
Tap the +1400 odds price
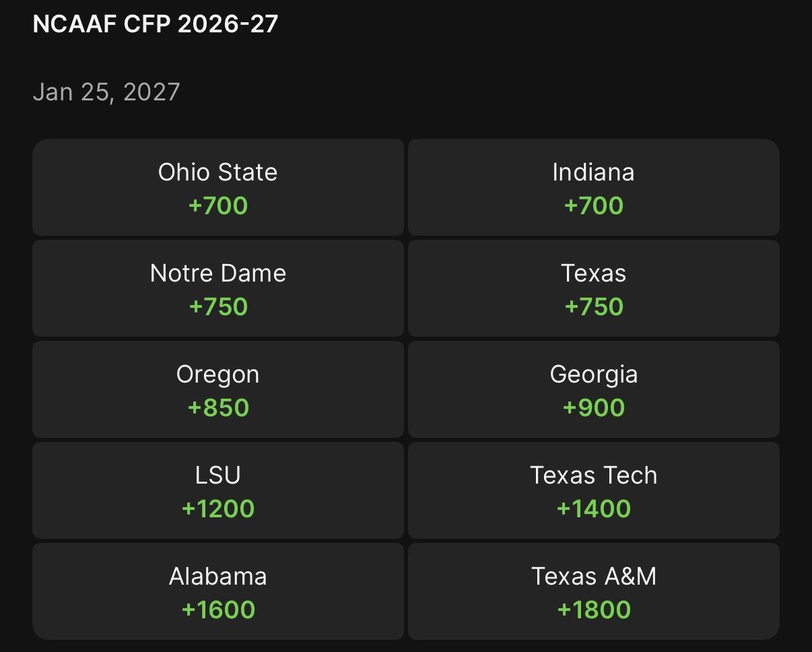tap(594, 509)
